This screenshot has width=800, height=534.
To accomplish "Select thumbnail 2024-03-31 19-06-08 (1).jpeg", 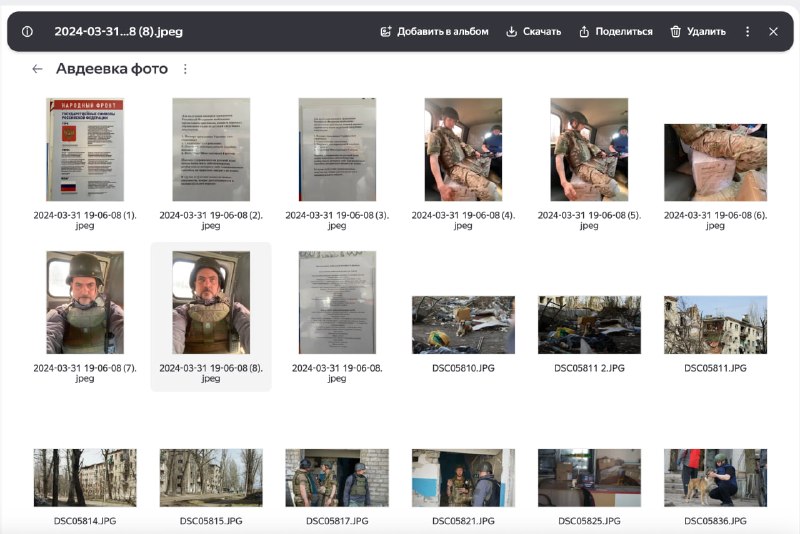I will click(x=85, y=149).
